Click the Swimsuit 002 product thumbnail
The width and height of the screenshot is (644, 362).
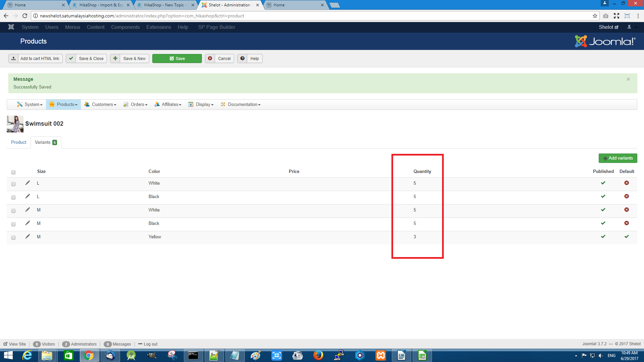pos(15,124)
